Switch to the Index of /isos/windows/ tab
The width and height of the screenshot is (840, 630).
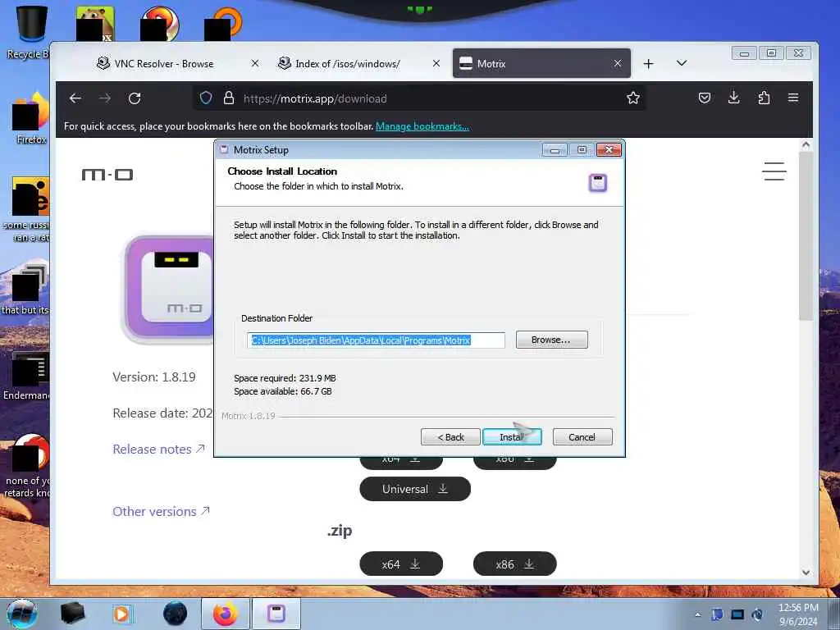348,64
